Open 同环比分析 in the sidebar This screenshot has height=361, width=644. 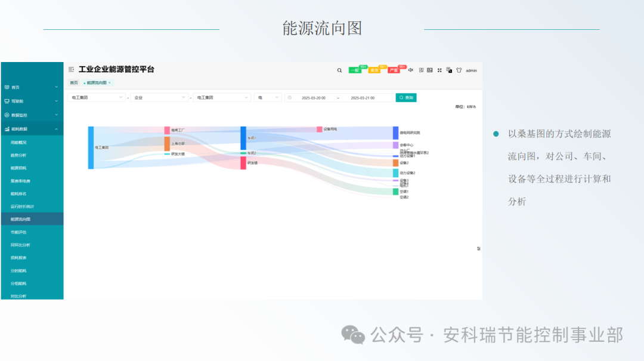coord(32,245)
